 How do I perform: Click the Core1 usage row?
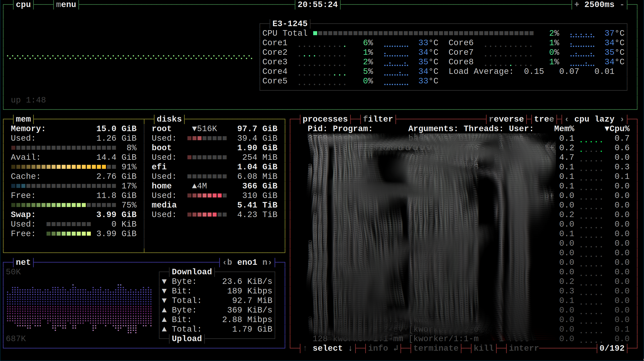pos(350,43)
